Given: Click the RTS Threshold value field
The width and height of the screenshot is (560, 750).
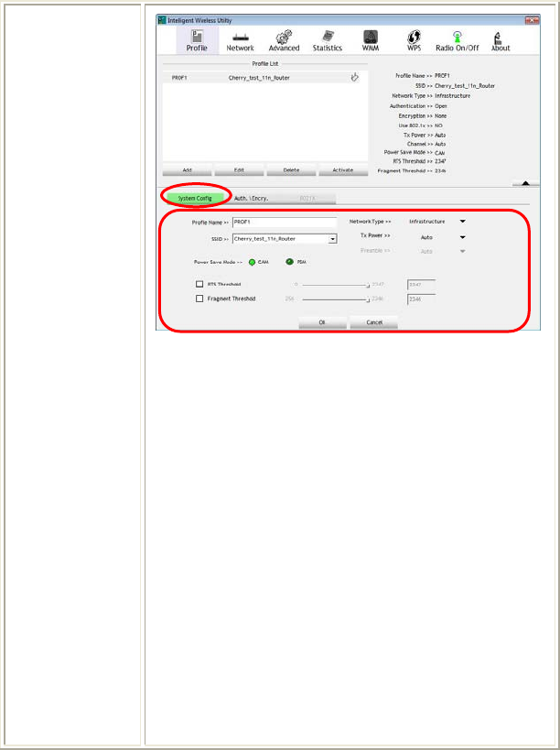Looking at the screenshot, I should tap(422, 285).
